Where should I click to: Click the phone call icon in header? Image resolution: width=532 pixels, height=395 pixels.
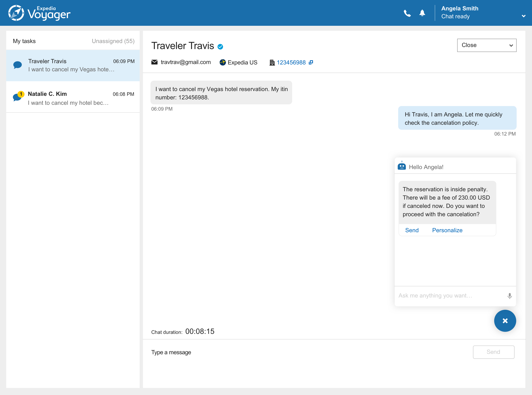pos(407,13)
